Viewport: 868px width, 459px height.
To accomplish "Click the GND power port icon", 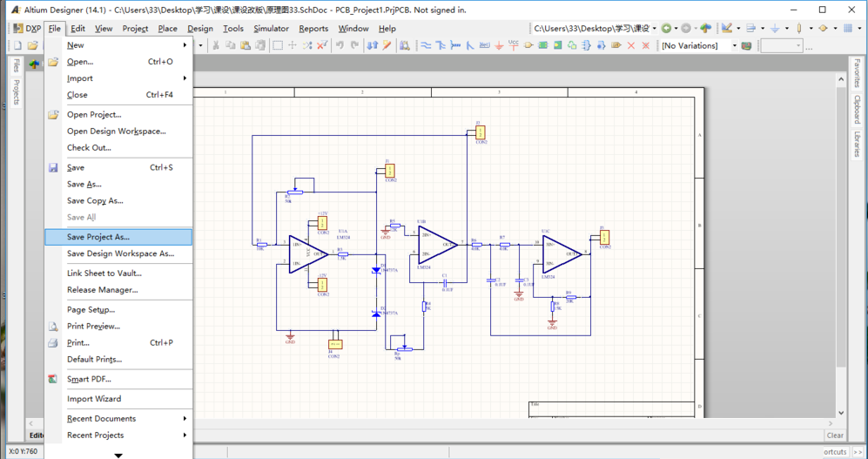I will [x=499, y=45].
